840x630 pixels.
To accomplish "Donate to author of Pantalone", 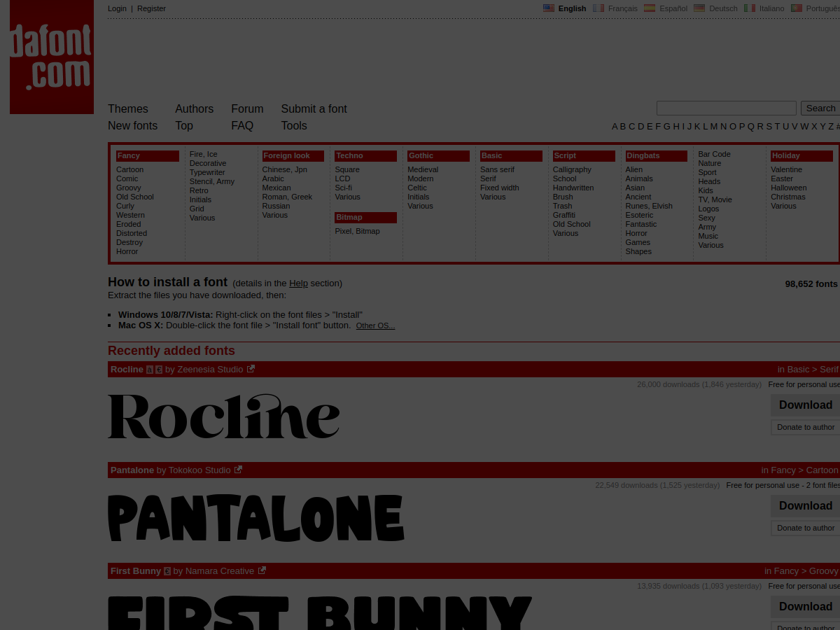I will 805,528.
